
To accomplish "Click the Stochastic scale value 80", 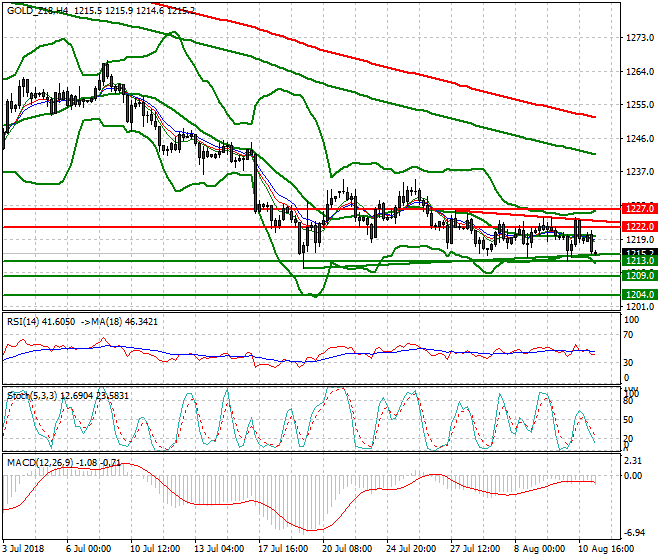I will click(x=628, y=401).
